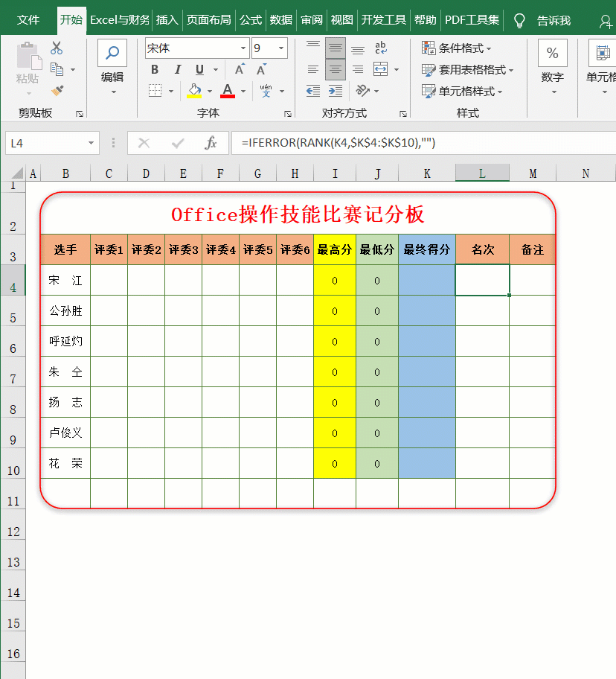The image size is (616, 679).
Task: Apply red font color
Action: (228, 89)
